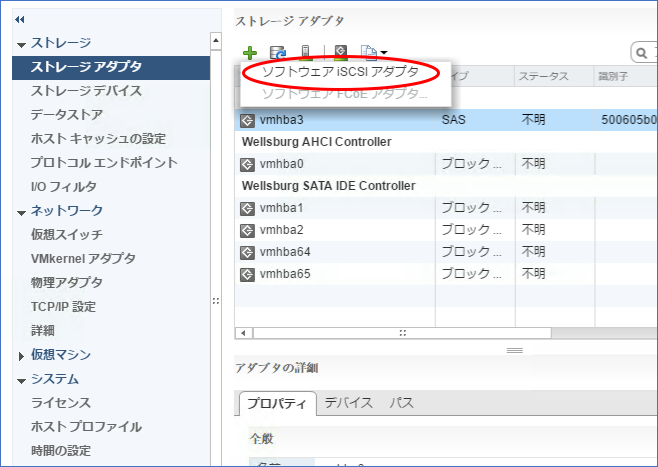Select the vmhba64 row name

pyautogui.click(x=285, y=252)
